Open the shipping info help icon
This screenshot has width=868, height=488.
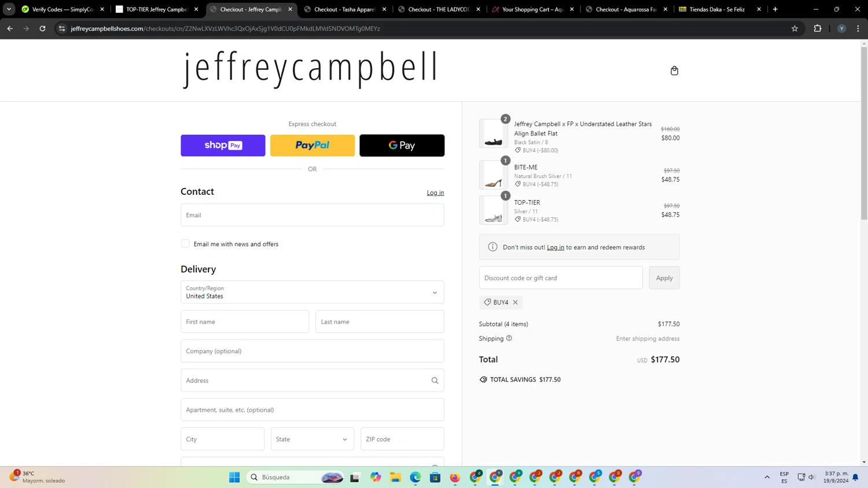509,338
